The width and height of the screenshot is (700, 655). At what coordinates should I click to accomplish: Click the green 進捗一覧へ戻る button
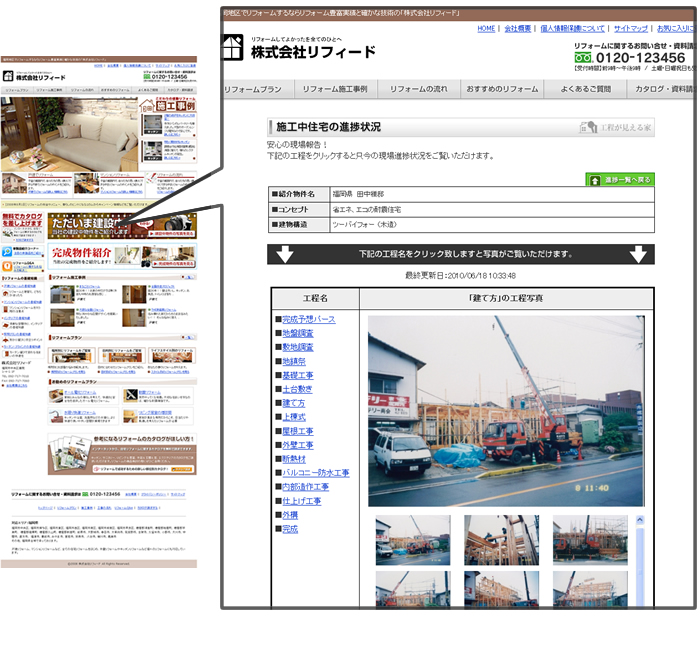coord(620,179)
